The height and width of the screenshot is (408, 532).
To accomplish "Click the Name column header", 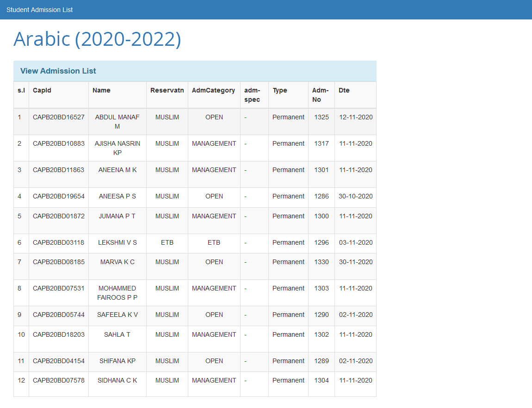I will click(101, 90).
